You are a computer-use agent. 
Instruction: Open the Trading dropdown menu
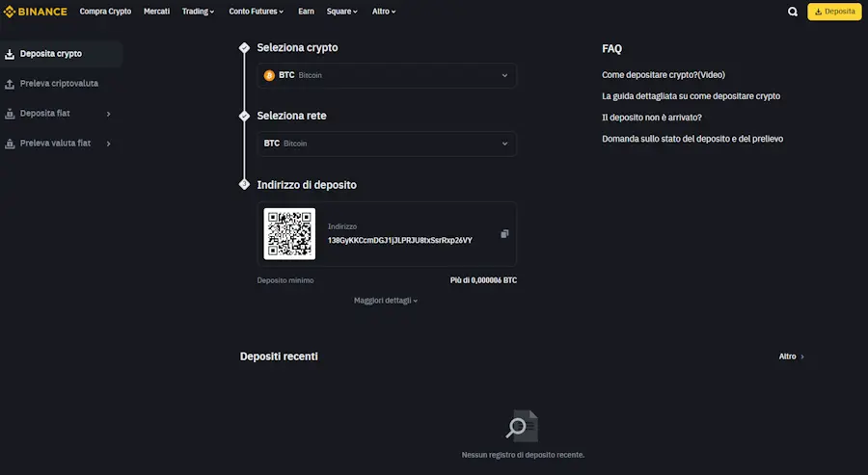pos(198,11)
